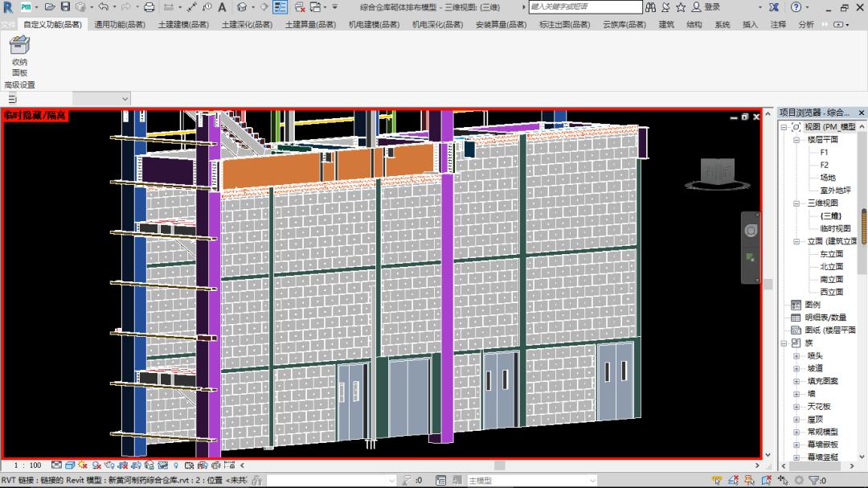Click the Save icon in quick access toolbar
Image resolution: width=868 pixels, height=488 pixels.
[x=65, y=7]
